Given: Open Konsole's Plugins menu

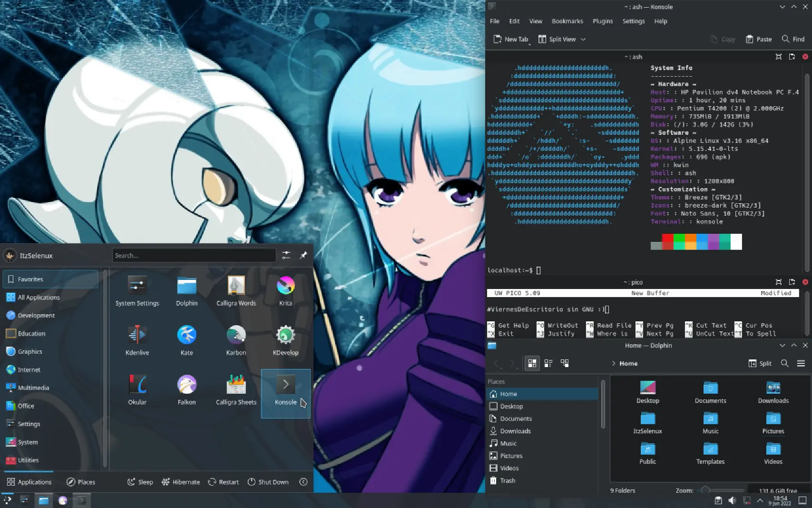Looking at the screenshot, I should point(603,21).
